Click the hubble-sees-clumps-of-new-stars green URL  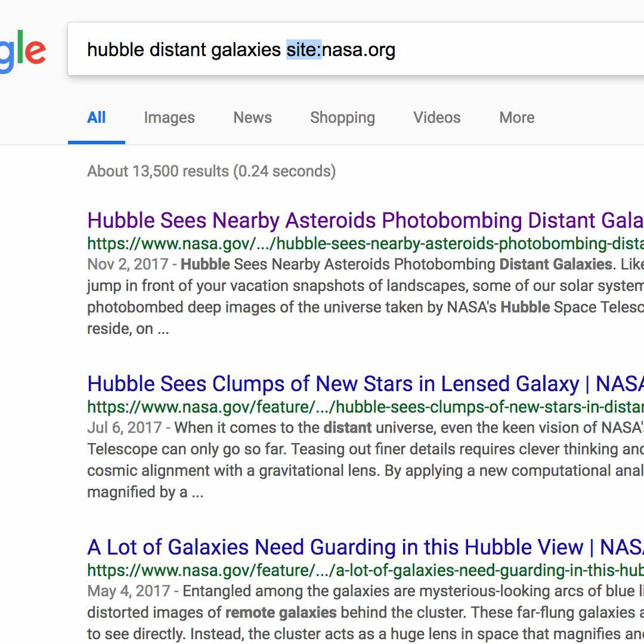(366, 407)
